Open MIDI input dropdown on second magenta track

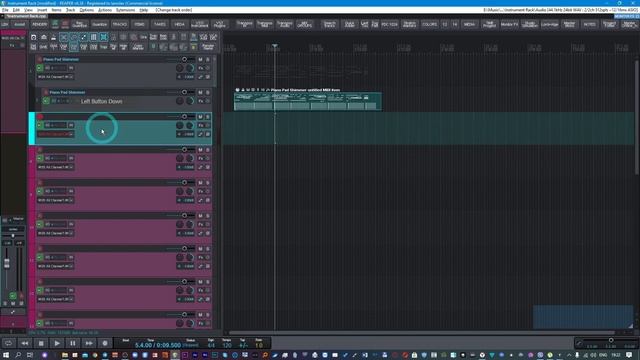(x=56, y=200)
